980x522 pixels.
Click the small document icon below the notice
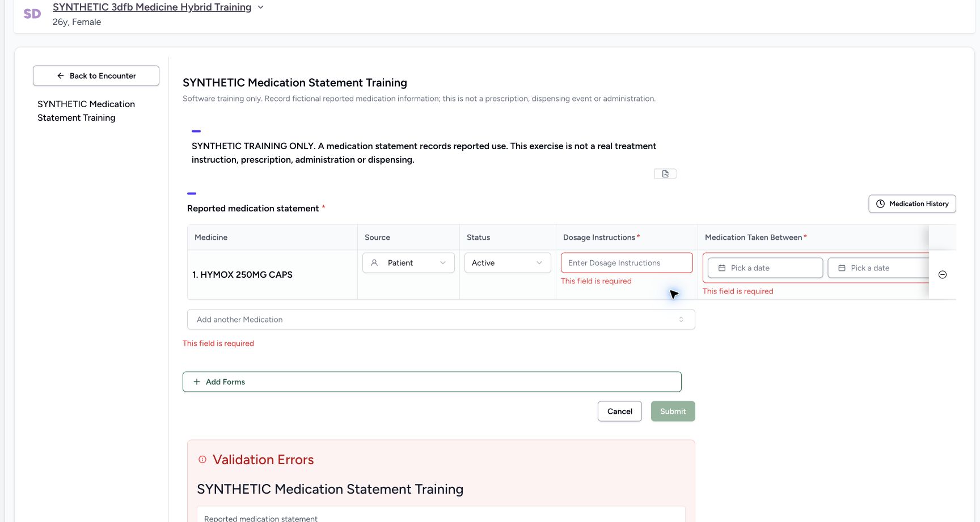click(x=666, y=174)
